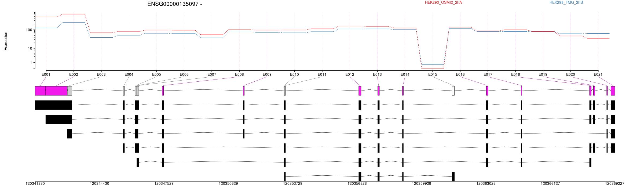Screen dimensions: 644x188
Task: Click the final exon of the shortest bottom transcript
Action: (x=453, y=177)
